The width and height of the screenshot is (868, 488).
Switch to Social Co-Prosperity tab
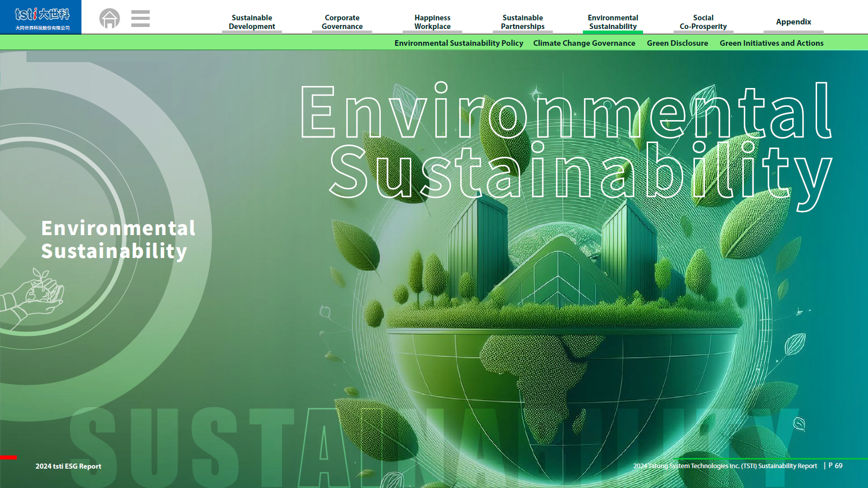point(703,22)
